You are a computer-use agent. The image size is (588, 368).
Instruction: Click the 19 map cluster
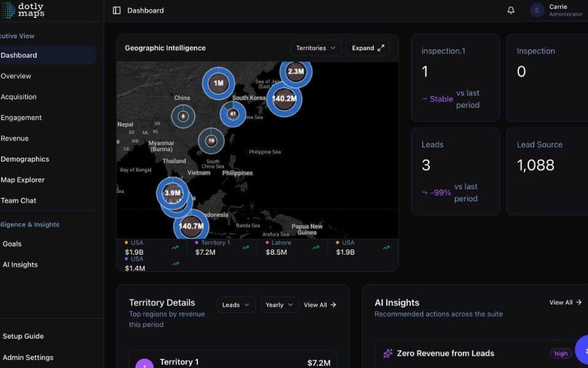pos(211,141)
